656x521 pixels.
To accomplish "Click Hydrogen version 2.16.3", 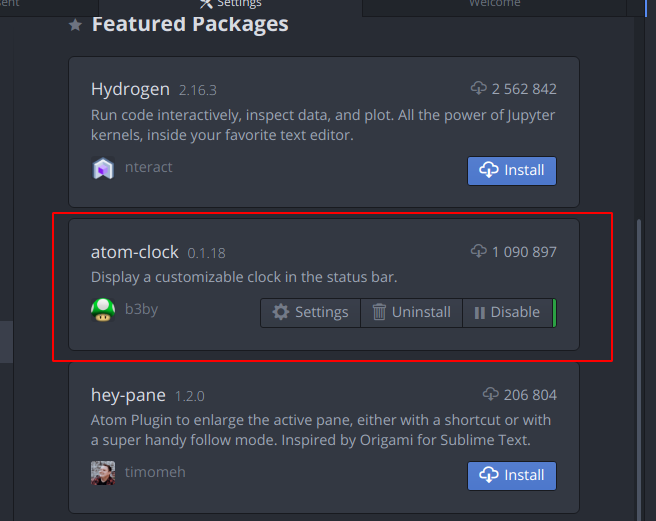I will (198, 90).
